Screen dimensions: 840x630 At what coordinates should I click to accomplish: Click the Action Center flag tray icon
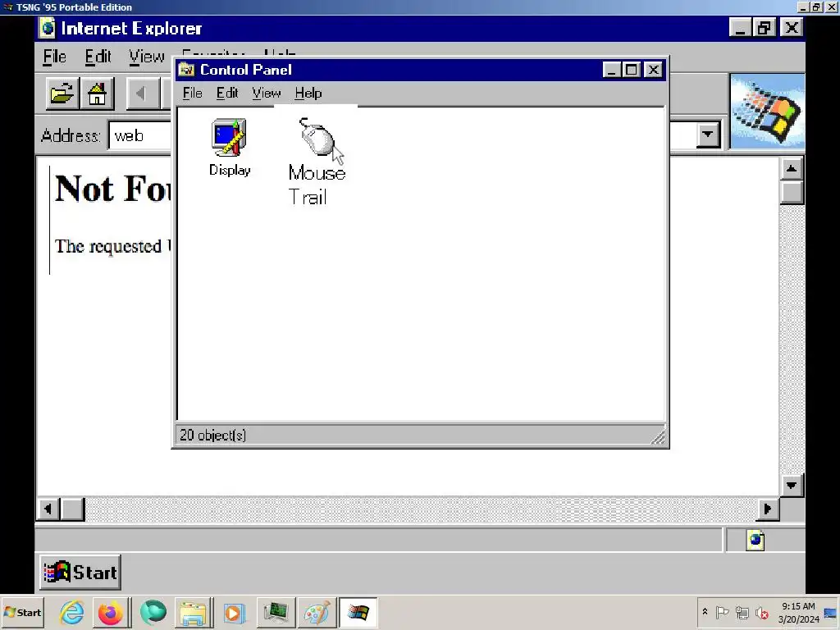(x=722, y=612)
